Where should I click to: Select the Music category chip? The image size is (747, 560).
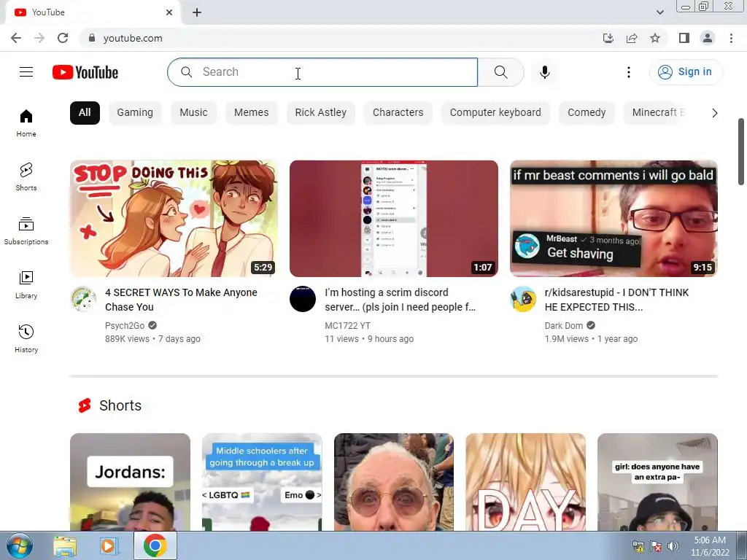193,113
